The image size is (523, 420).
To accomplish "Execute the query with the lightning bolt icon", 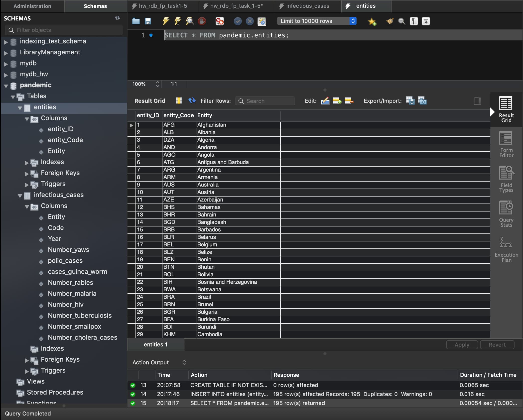I will point(165,21).
